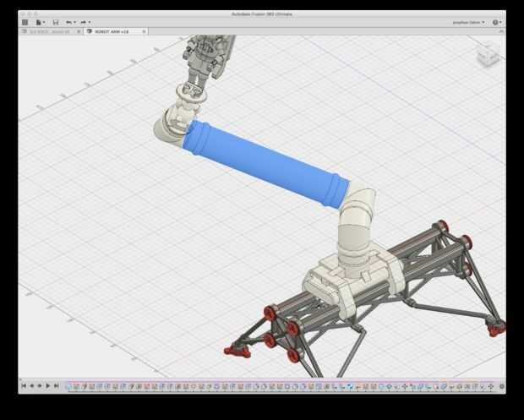524x420 pixels.
Task: Select the blue highlighted arm tube
Action: click(x=265, y=164)
